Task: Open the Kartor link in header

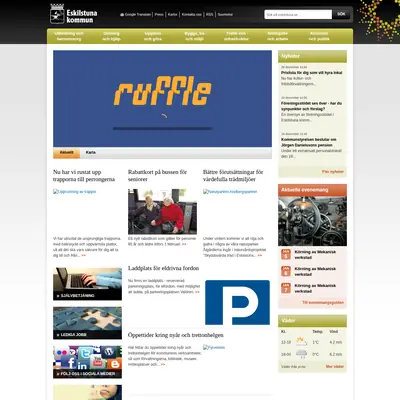Action: tap(172, 15)
